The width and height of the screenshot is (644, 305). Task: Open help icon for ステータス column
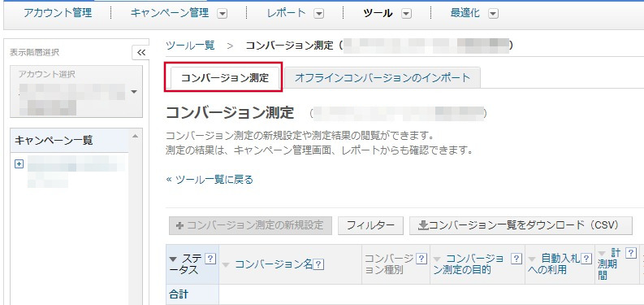210,259
